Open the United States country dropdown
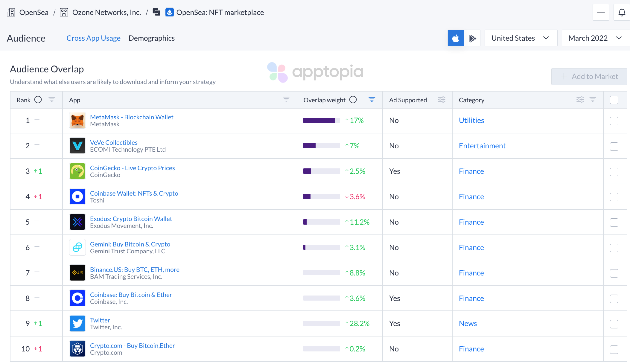630x364 pixels. [x=521, y=38]
